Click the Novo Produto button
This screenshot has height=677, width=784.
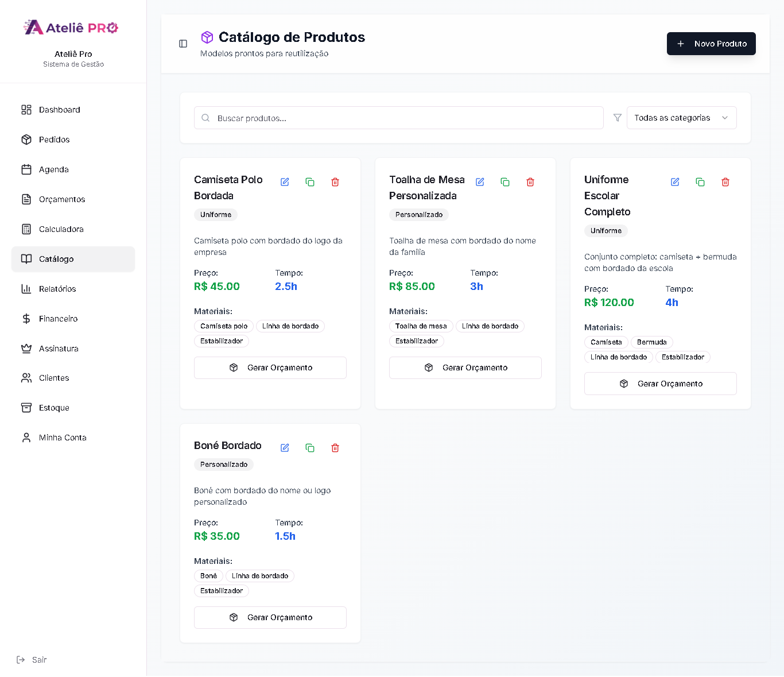(711, 44)
